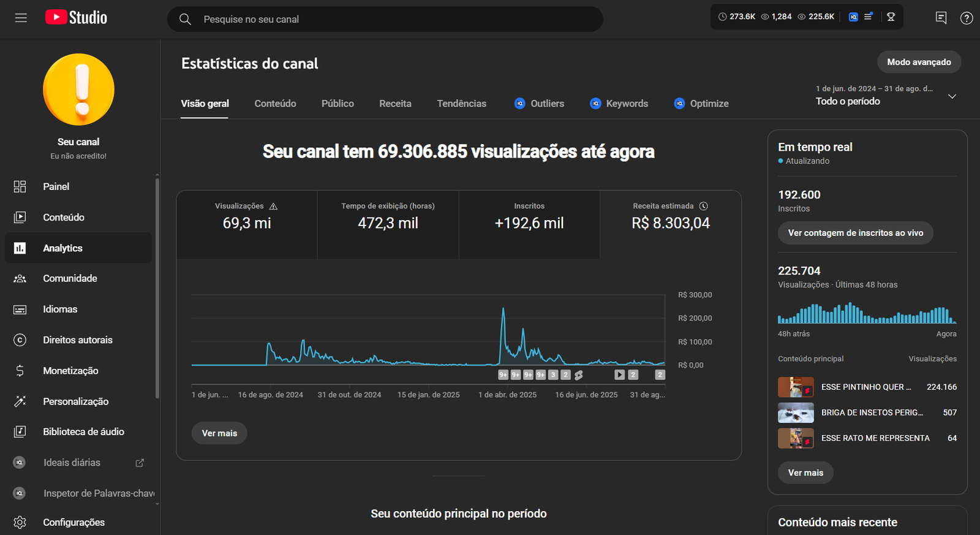This screenshot has width=980, height=535.
Task: Click the Modo avançado button
Action: (919, 62)
